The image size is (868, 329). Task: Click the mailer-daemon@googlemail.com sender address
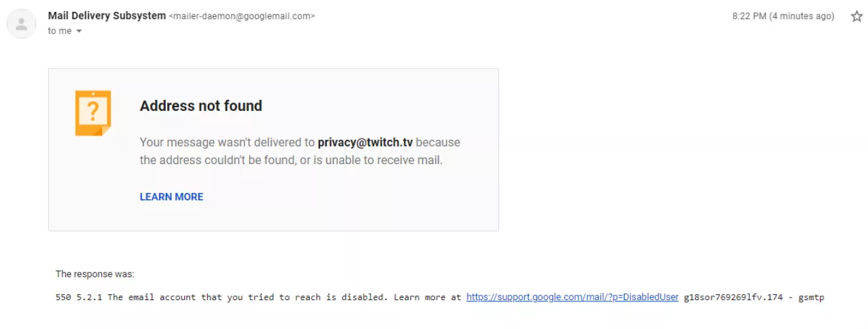[242, 16]
